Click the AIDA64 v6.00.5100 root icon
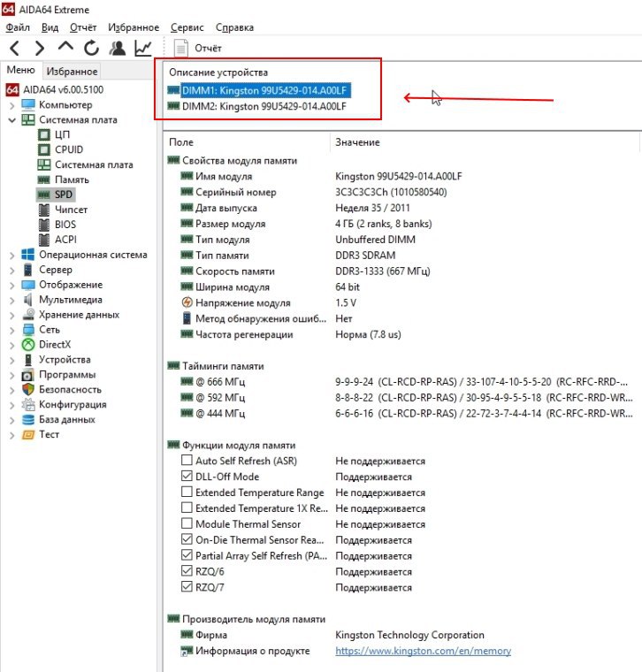This screenshot has height=672, width=642. pos(12,89)
